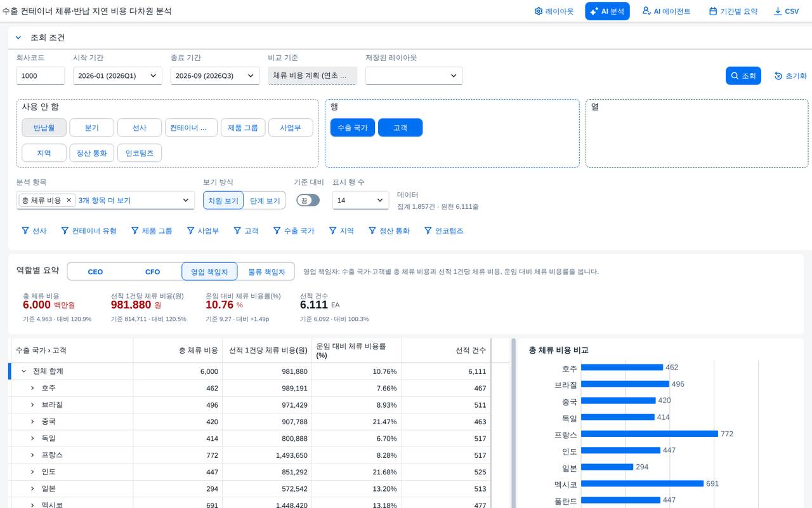
Task: Select the CFO role tab
Action: click(153, 272)
